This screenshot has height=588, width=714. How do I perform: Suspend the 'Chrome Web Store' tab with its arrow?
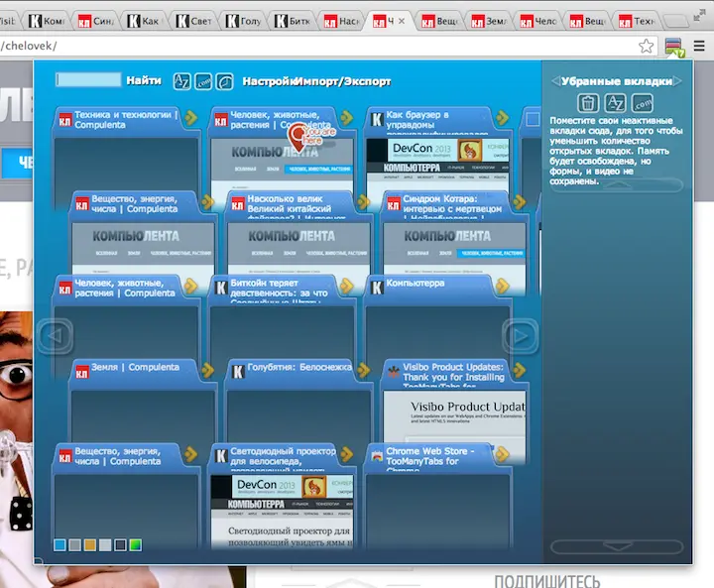pyautogui.click(x=503, y=453)
